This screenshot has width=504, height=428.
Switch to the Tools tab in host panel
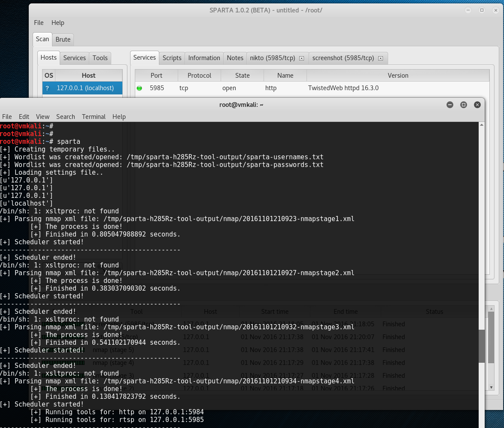tap(100, 58)
